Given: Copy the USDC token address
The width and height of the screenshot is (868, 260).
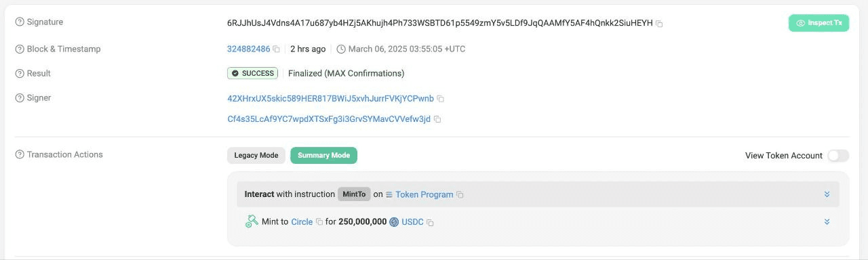Looking at the screenshot, I should [430, 222].
